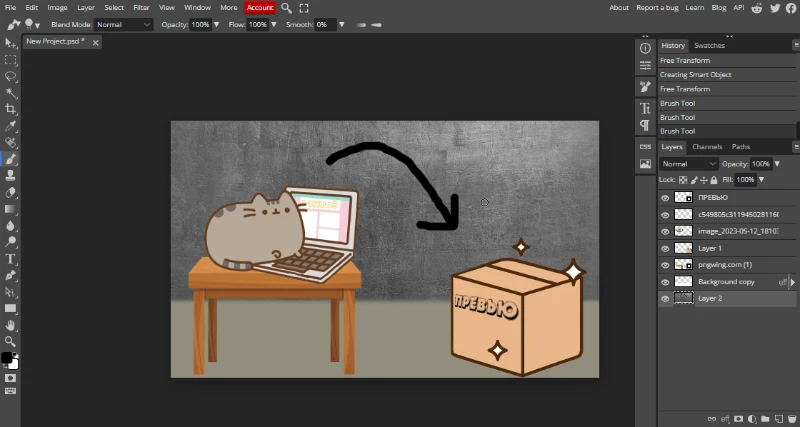
Task: Create new folder icon in Layers panel
Action: click(765, 419)
